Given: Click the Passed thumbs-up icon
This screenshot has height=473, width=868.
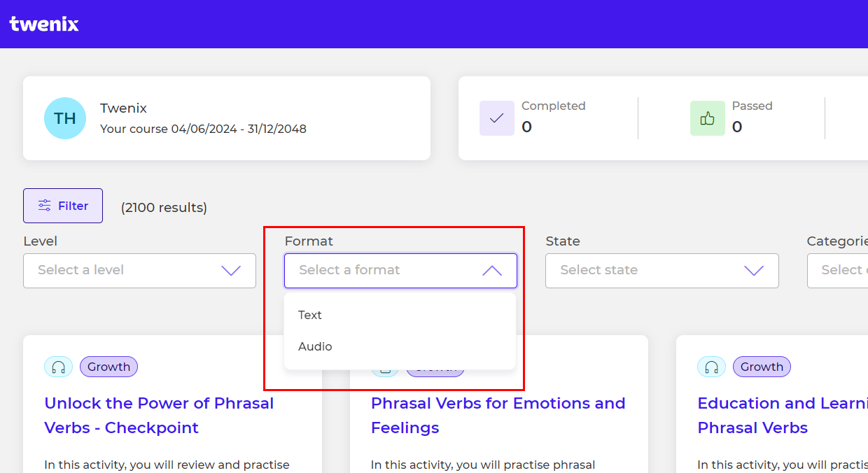Looking at the screenshot, I should point(708,118).
